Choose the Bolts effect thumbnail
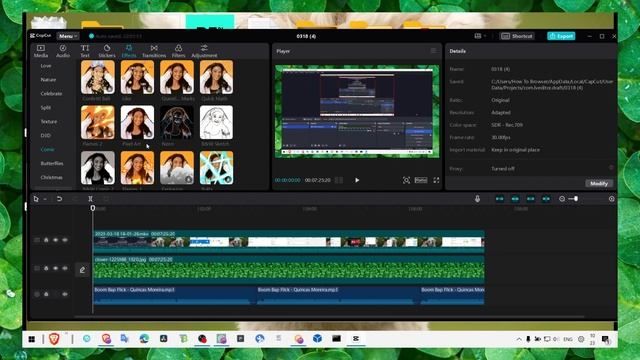This screenshot has height=360, width=640. click(216, 168)
